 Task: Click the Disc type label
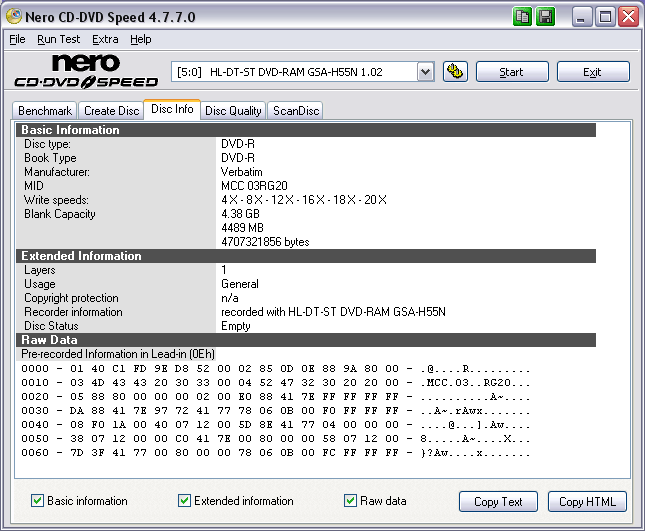pos(47,144)
